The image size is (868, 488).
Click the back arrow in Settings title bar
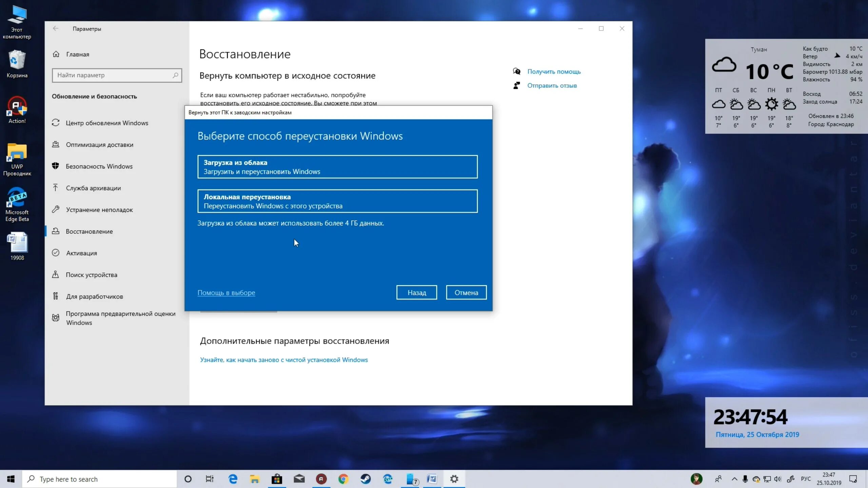(56, 29)
